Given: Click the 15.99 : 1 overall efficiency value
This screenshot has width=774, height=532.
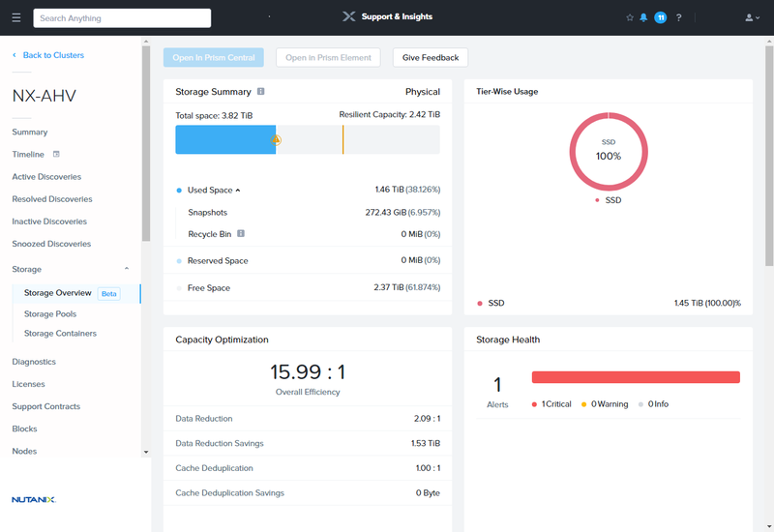Looking at the screenshot, I should (x=308, y=371).
